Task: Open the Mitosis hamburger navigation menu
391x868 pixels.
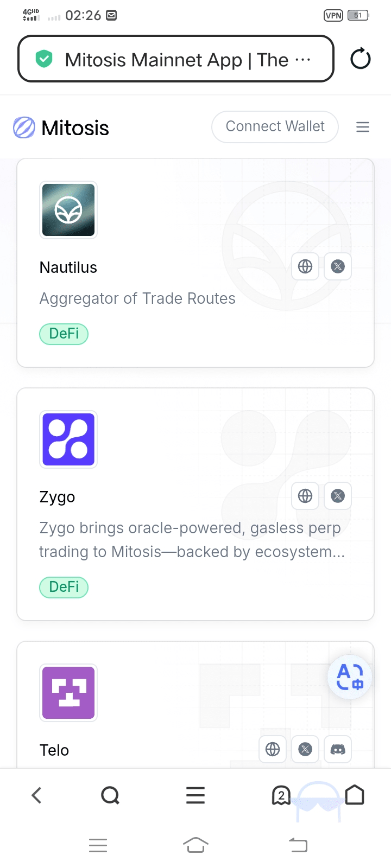Action: click(x=363, y=127)
